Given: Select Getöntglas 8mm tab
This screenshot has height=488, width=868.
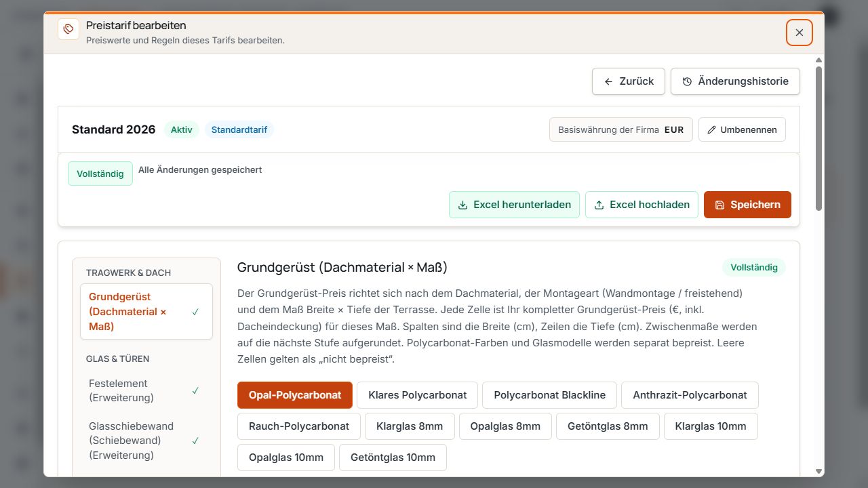Looking at the screenshot, I should [608, 426].
